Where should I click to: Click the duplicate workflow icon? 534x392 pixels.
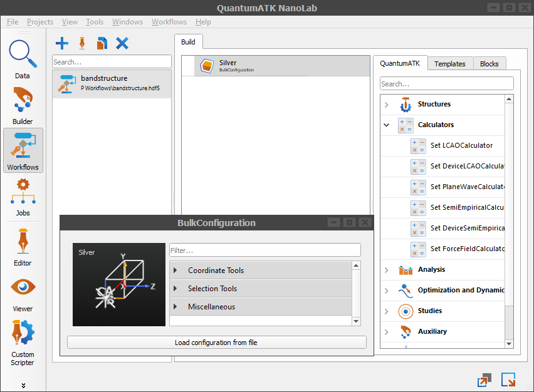(x=102, y=43)
